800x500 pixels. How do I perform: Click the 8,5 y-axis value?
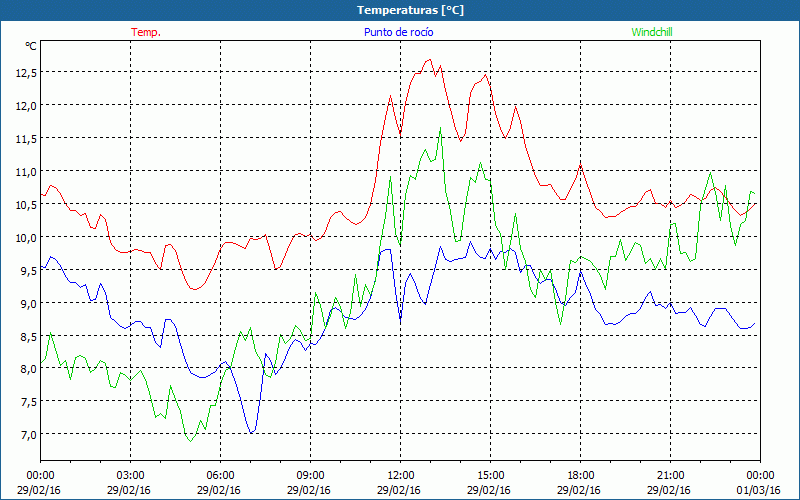point(28,336)
